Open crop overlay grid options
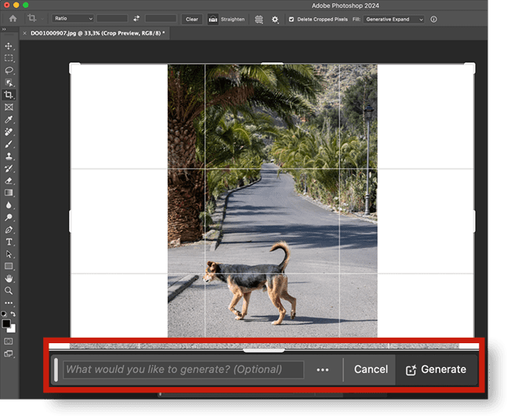This screenshot has width=511, height=420. pyautogui.click(x=259, y=20)
